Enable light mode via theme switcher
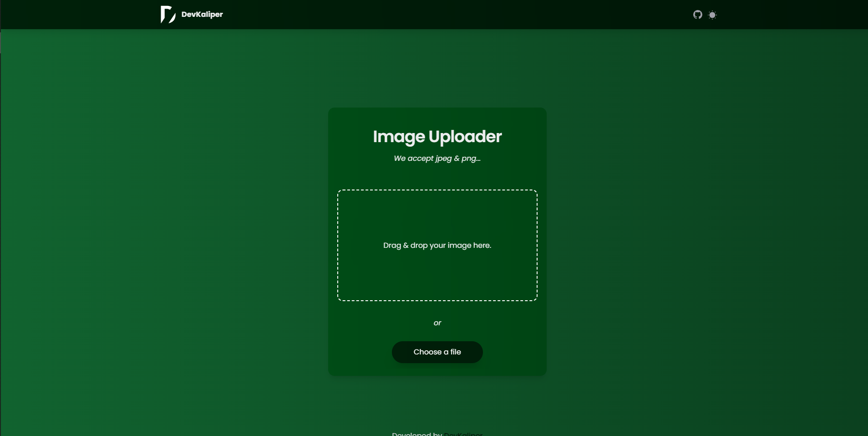Viewport: 868px width, 436px height. tap(713, 15)
